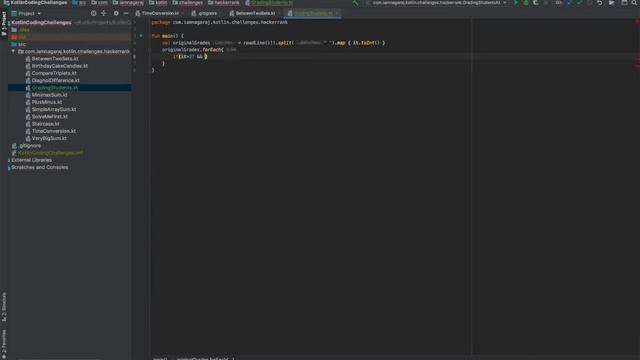Toggle the Structure tool window side tab

4,307
